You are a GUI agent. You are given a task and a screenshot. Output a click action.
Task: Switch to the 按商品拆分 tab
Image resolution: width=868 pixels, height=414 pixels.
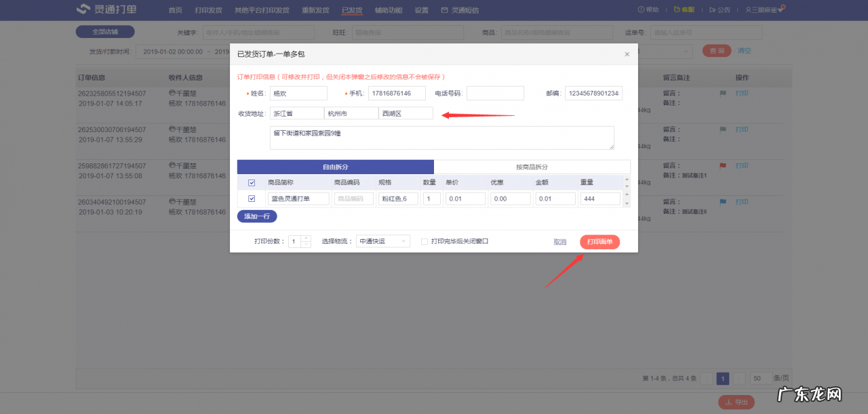(x=532, y=166)
